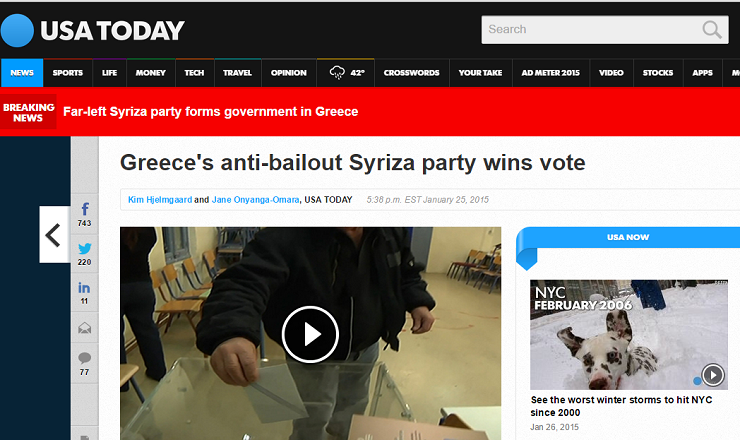Tweet the article via Twitter icon
Viewport: 740px width, 440px height.
pos(84,254)
